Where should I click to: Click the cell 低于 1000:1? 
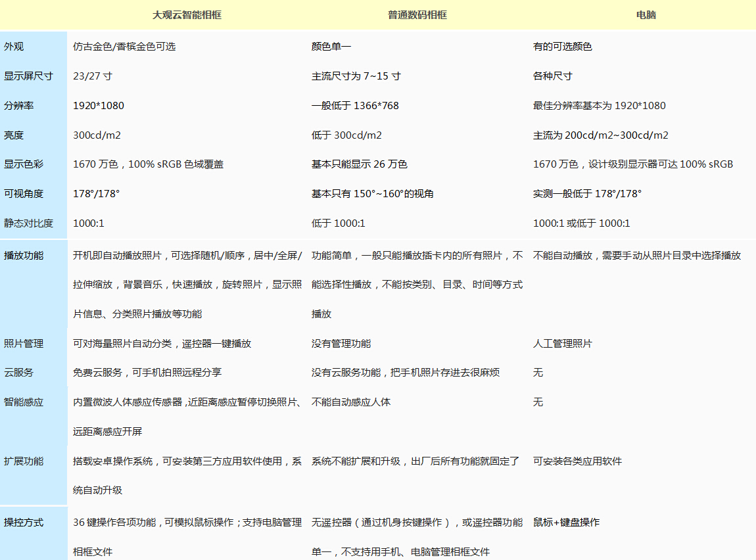(338, 223)
